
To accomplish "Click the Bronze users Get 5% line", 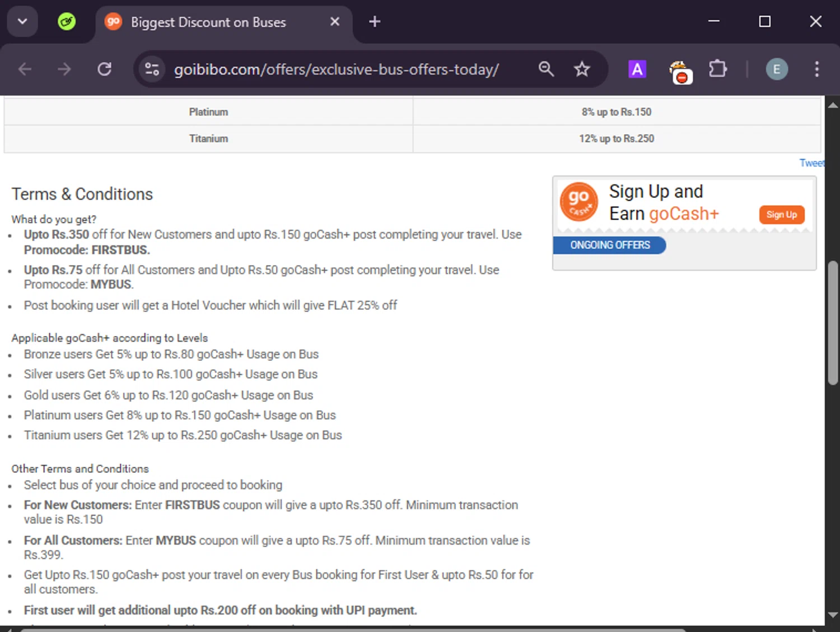I will [x=171, y=355].
